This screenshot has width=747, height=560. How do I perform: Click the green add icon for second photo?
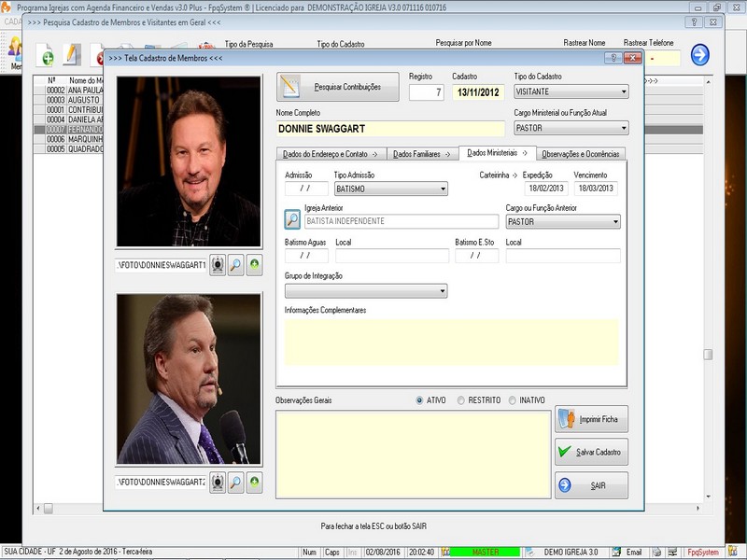(x=254, y=483)
